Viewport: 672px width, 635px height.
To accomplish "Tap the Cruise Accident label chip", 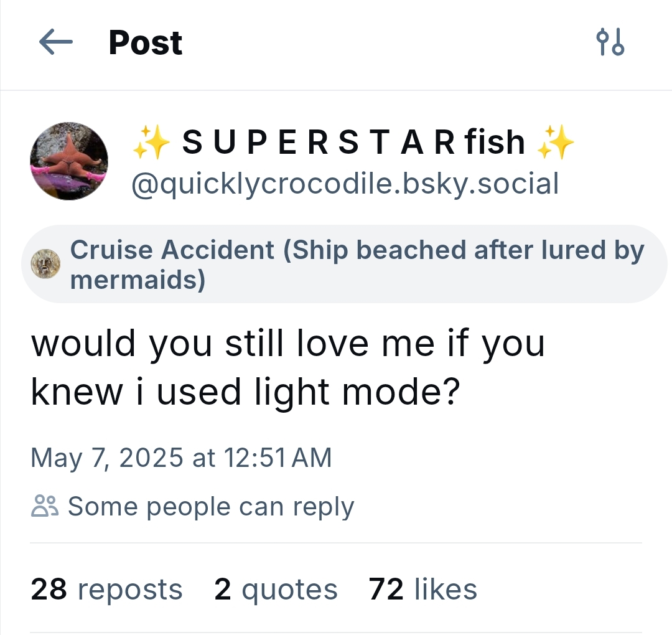I will (343, 264).
